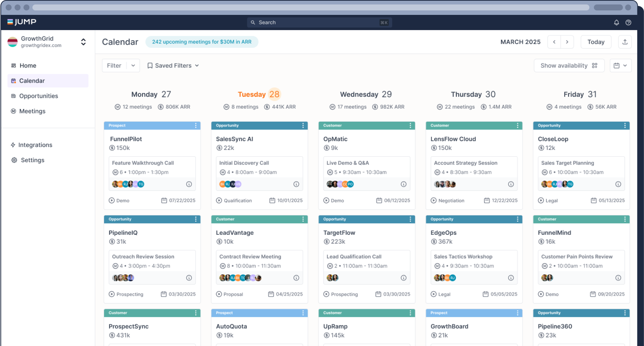This screenshot has width=644, height=346.
Task: Open the OpMatic card three-dot menu
Action: (x=410, y=126)
